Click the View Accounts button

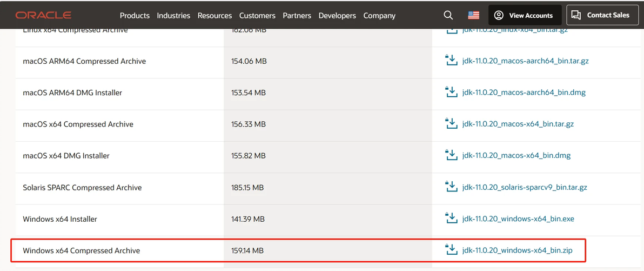pyautogui.click(x=524, y=15)
